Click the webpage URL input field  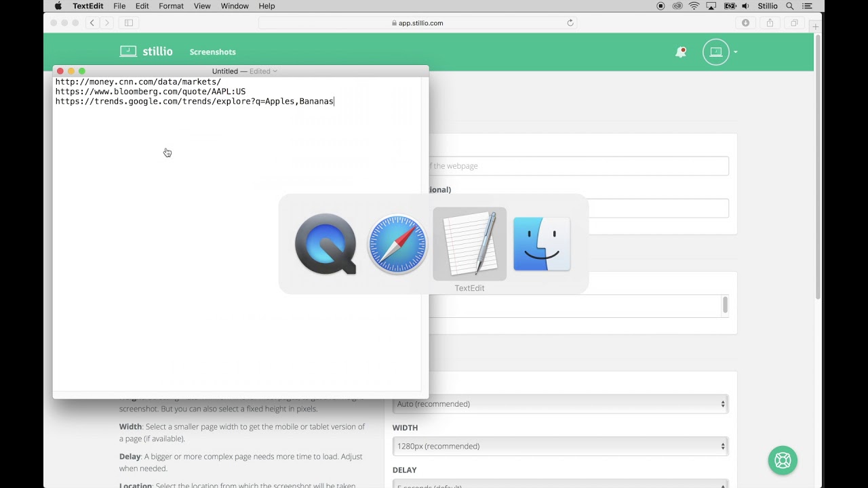point(578,166)
